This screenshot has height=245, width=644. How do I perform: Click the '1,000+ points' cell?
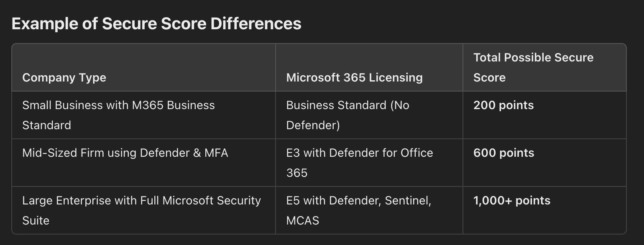click(x=511, y=201)
